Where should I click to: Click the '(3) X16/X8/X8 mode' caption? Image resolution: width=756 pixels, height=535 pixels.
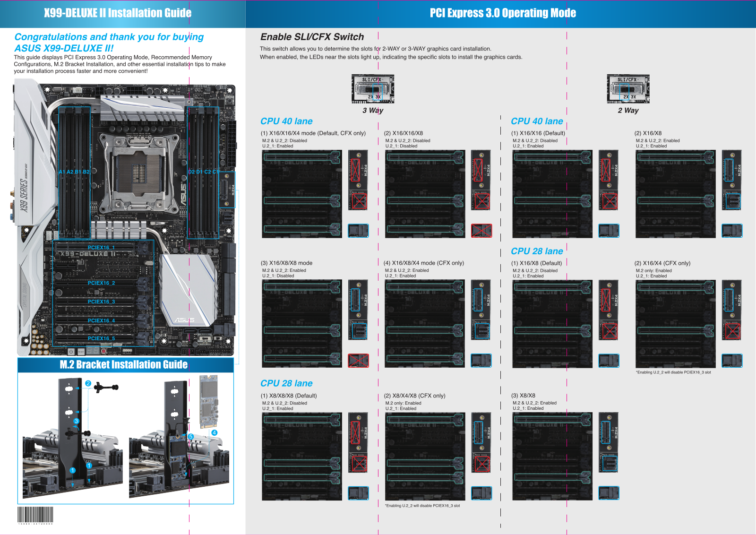coord(286,263)
